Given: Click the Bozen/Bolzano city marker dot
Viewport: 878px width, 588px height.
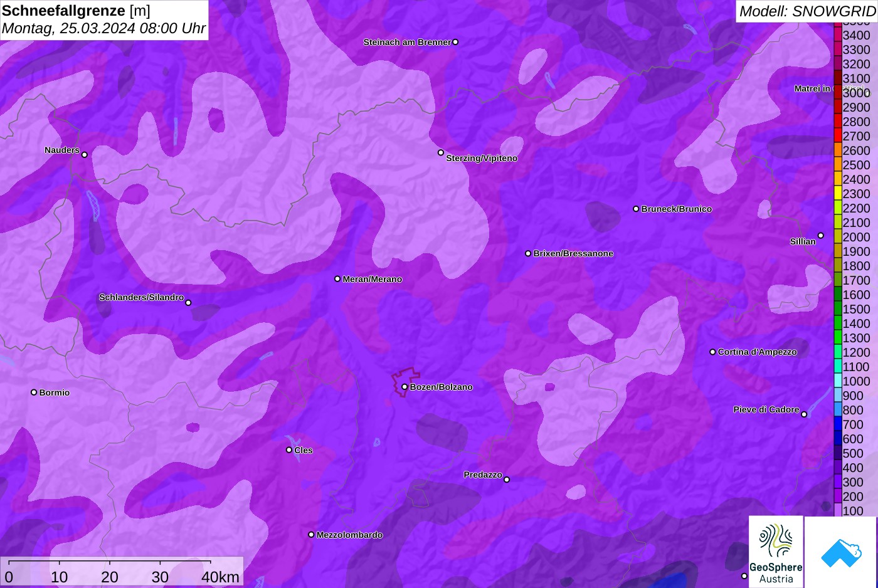Looking at the screenshot, I should (405, 387).
